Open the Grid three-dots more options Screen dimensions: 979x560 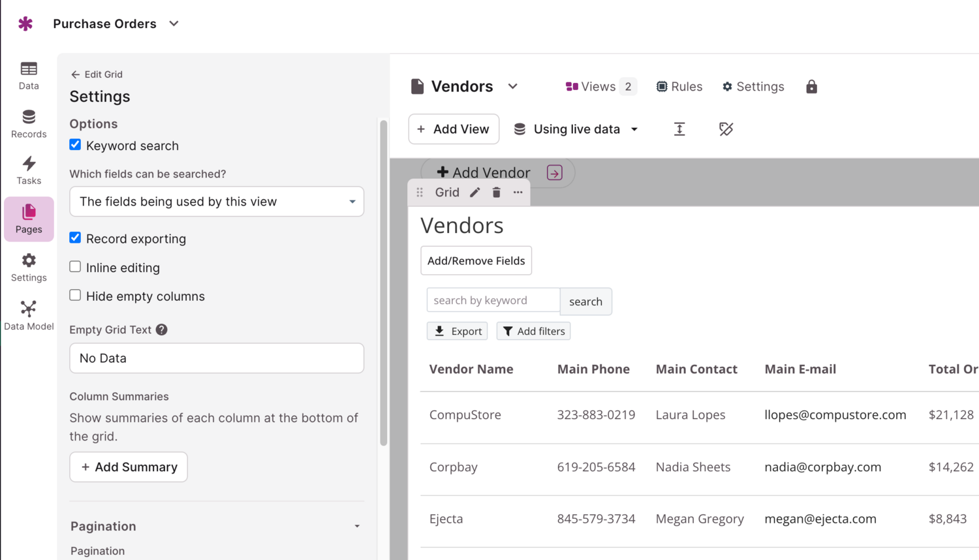point(518,193)
